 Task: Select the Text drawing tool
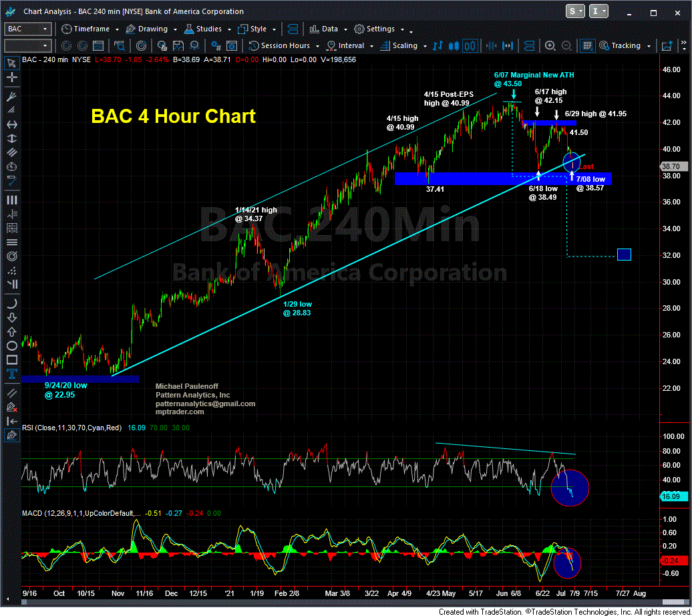(x=12, y=374)
